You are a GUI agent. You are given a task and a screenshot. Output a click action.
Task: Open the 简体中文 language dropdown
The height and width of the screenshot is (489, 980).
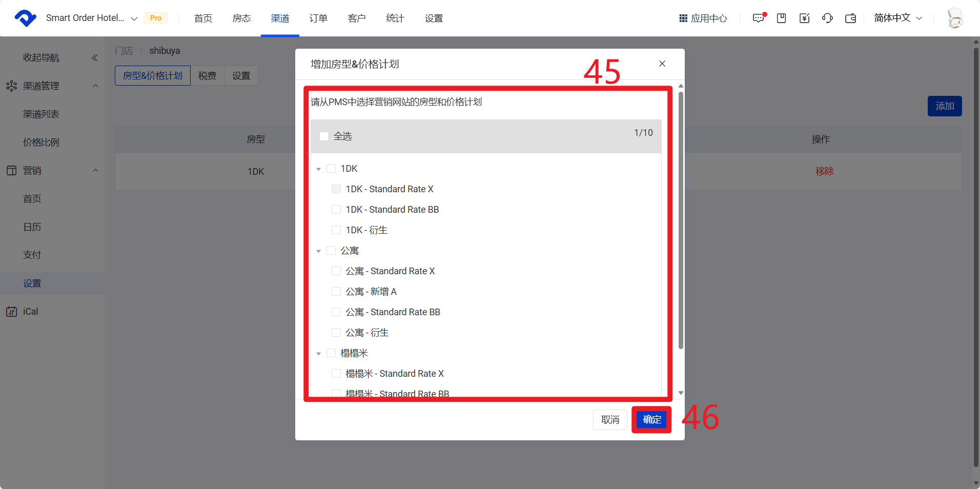[x=897, y=18]
